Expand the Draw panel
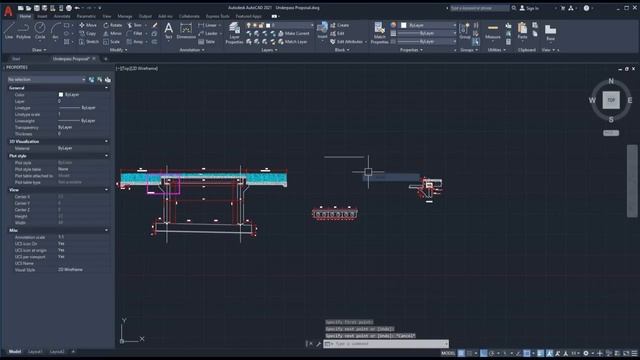This screenshot has height=360, width=640. click(x=39, y=50)
